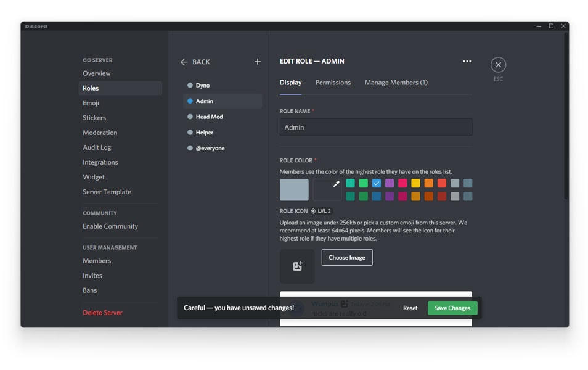Viewport: 588px width, 370px height.
Task: Choose the bright red color swatch
Action: point(442,183)
